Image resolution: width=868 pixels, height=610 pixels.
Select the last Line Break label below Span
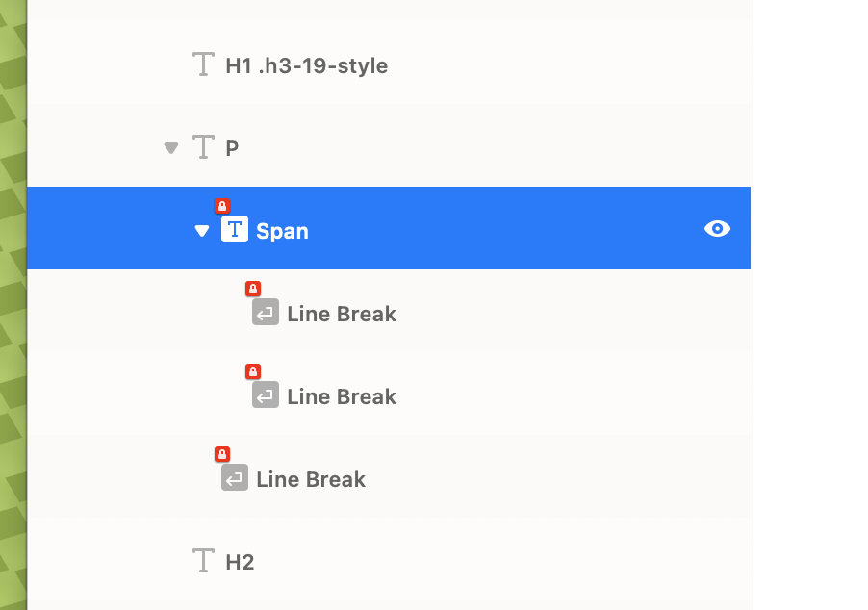[311, 480]
